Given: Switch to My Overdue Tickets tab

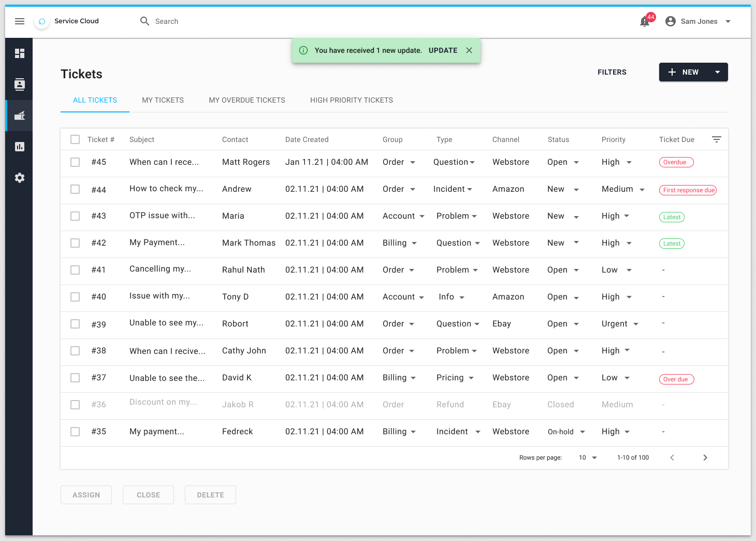Looking at the screenshot, I should click(247, 100).
